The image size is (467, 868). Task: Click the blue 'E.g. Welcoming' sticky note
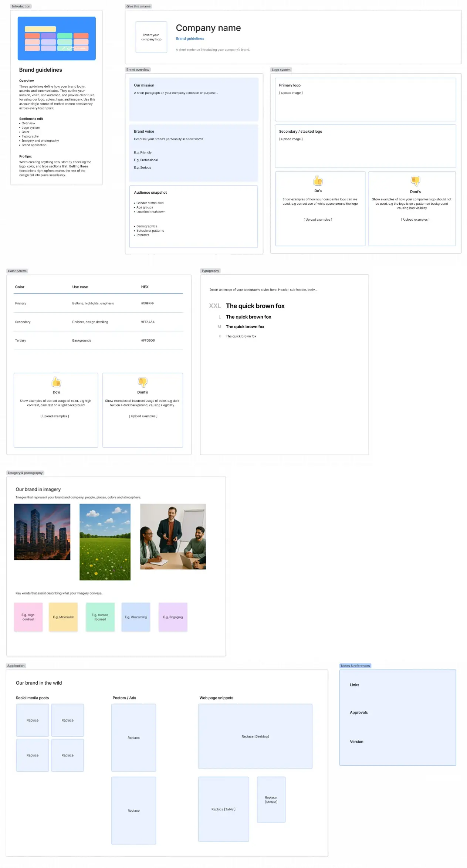click(x=136, y=617)
